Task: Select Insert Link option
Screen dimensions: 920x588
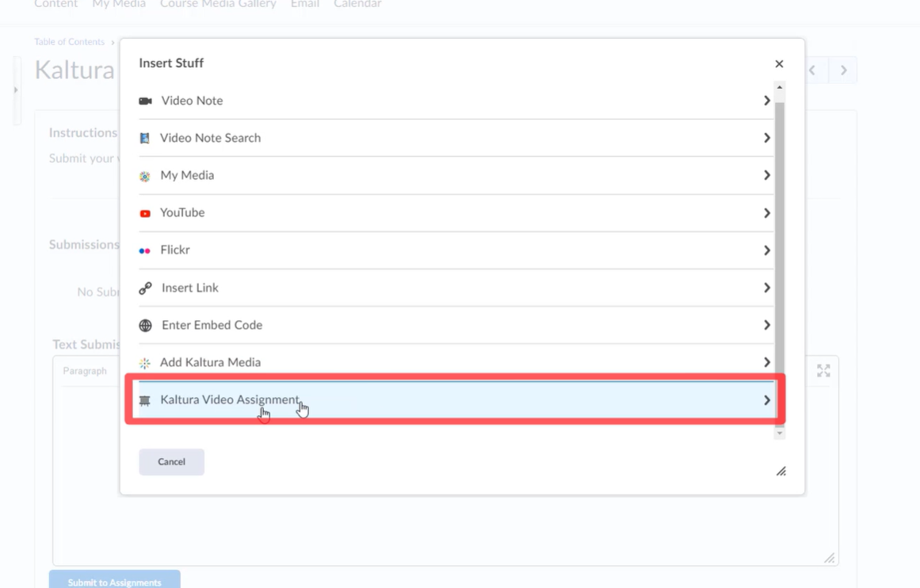Action: coord(456,288)
